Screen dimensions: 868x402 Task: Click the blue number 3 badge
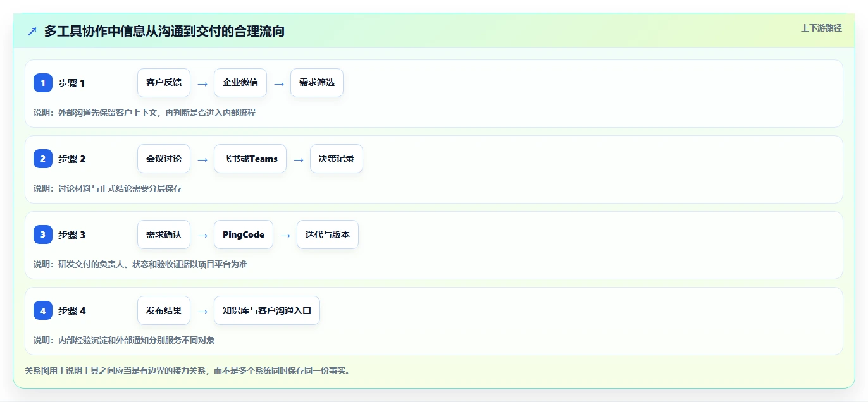coord(43,234)
